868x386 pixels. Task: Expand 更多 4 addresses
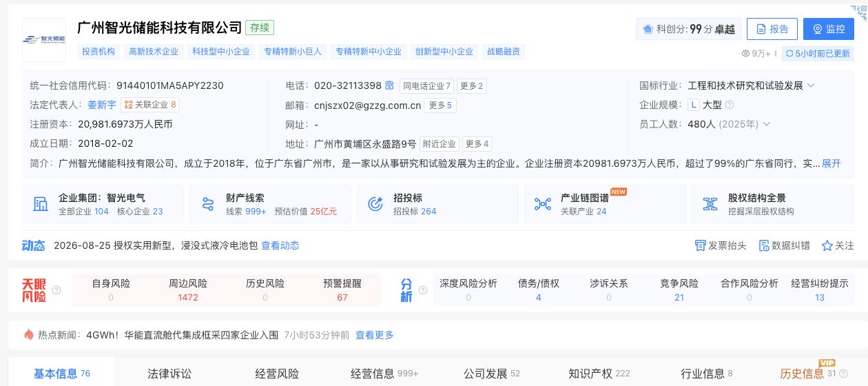[477, 144]
